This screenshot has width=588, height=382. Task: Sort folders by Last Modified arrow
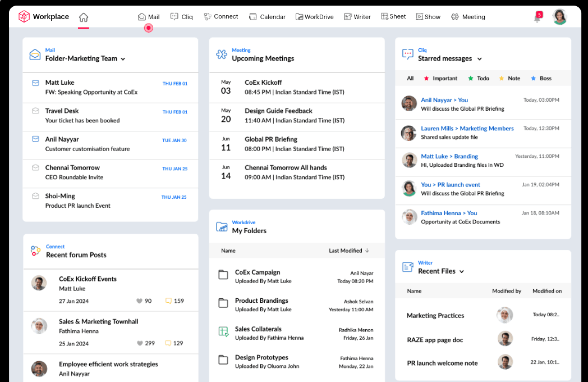367,251
